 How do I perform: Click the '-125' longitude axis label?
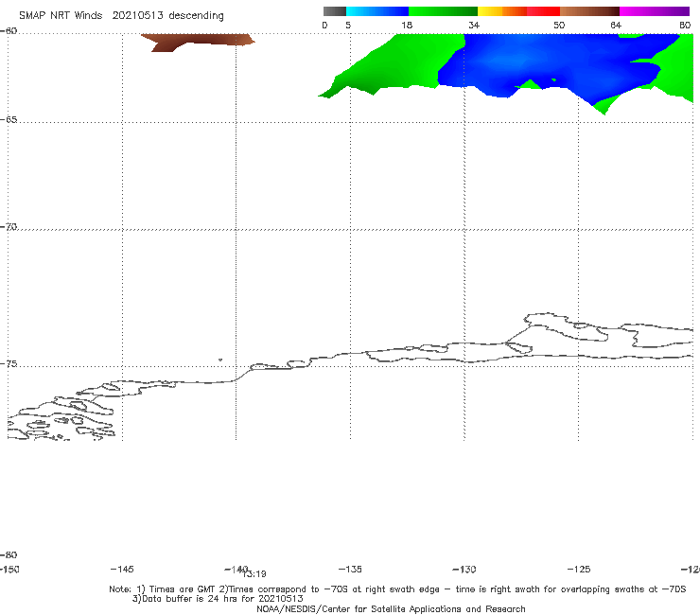579,569
